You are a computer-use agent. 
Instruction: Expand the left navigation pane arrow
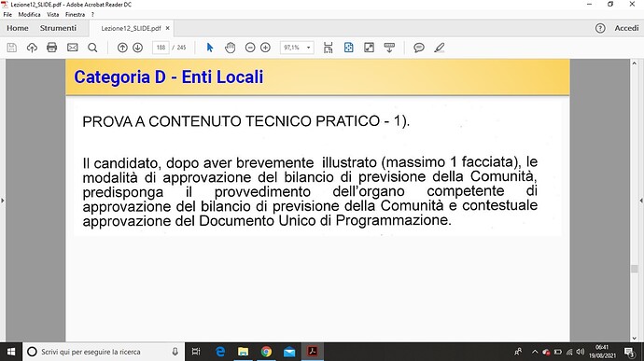coord(3,201)
